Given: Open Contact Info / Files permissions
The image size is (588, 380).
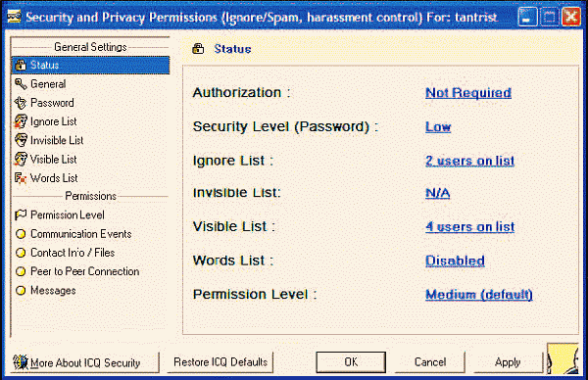Looking at the screenshot, I should [73, 253].
